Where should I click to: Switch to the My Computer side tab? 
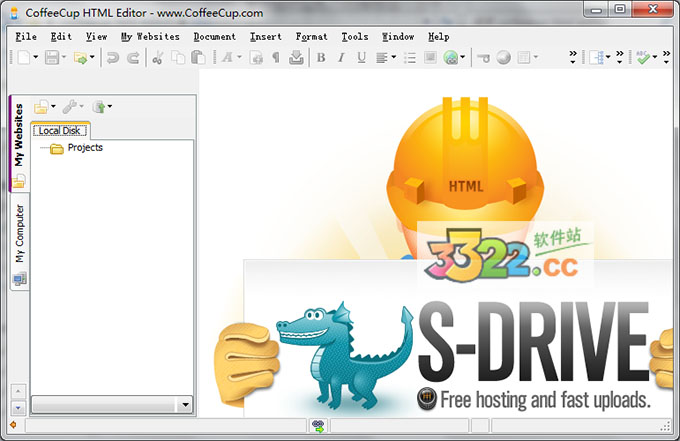coord(19,234)
